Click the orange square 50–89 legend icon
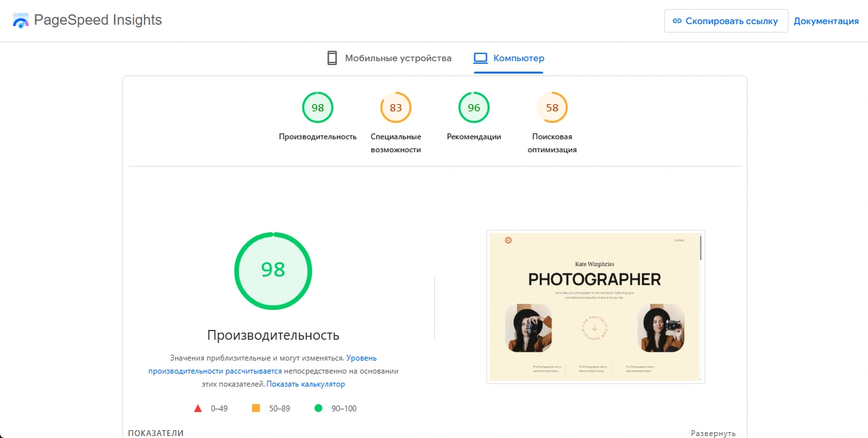This screenshot has width=868, height=438. (256, 409)
